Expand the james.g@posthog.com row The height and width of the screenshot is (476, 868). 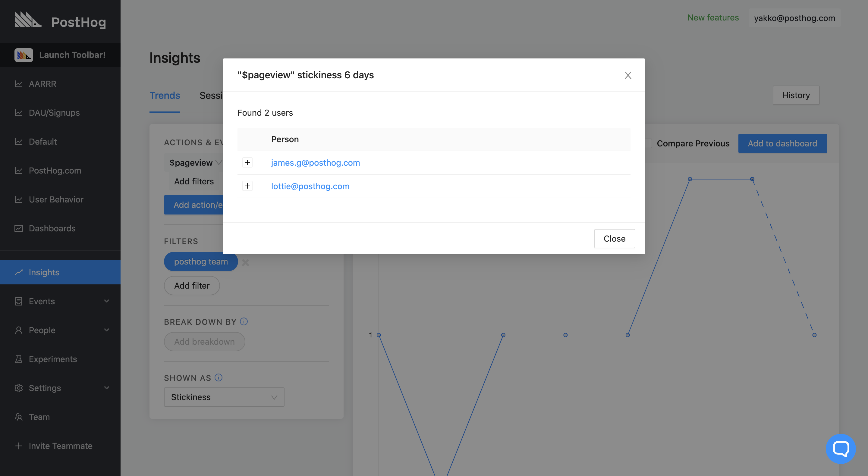click(247, 163)
